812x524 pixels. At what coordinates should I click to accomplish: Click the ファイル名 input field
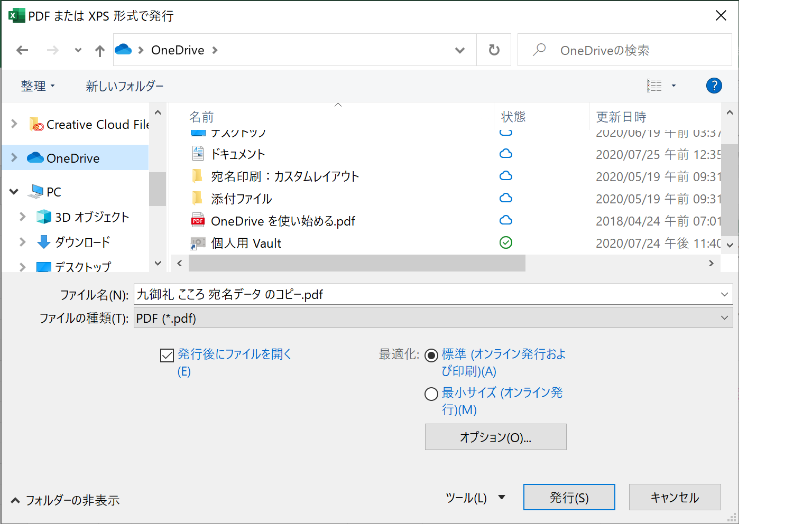(423, 295)
